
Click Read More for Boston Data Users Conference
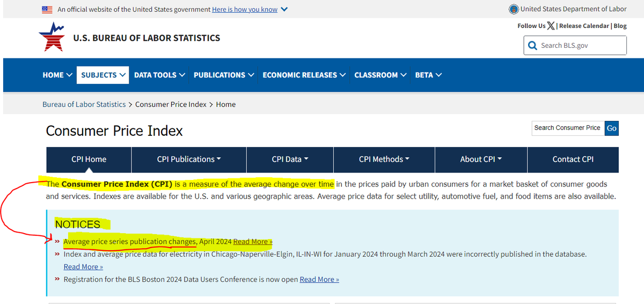tap(319, 279)
